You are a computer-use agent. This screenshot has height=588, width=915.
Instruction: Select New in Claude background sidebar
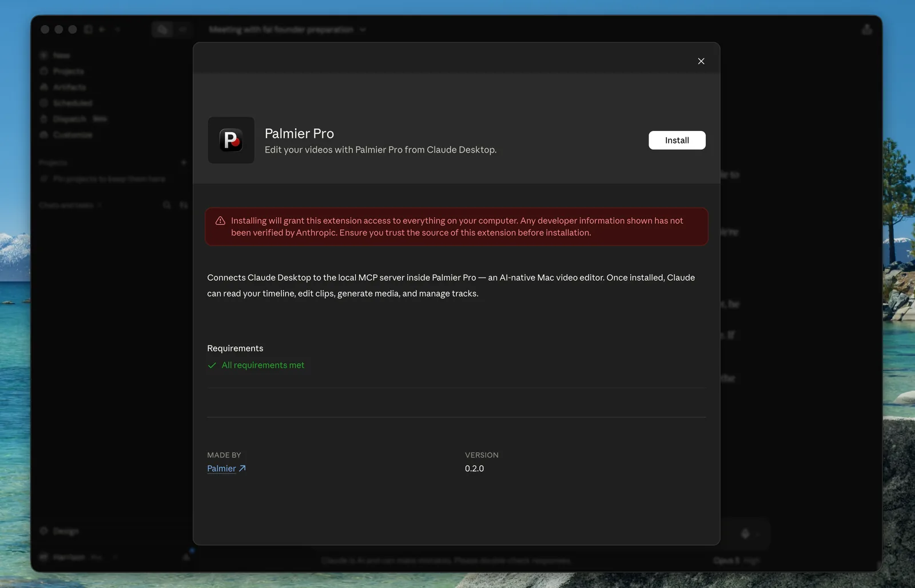(55, 55)
